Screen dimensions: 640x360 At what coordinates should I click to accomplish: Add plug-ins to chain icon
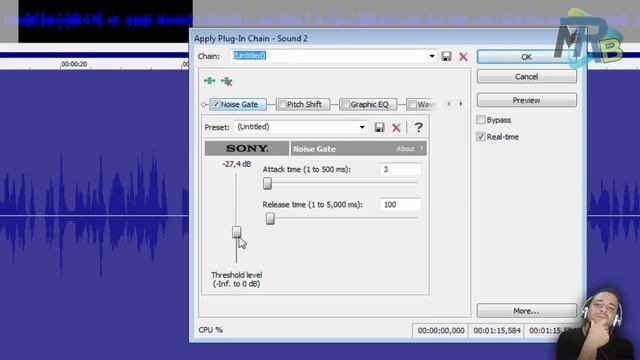click(209, 81)
